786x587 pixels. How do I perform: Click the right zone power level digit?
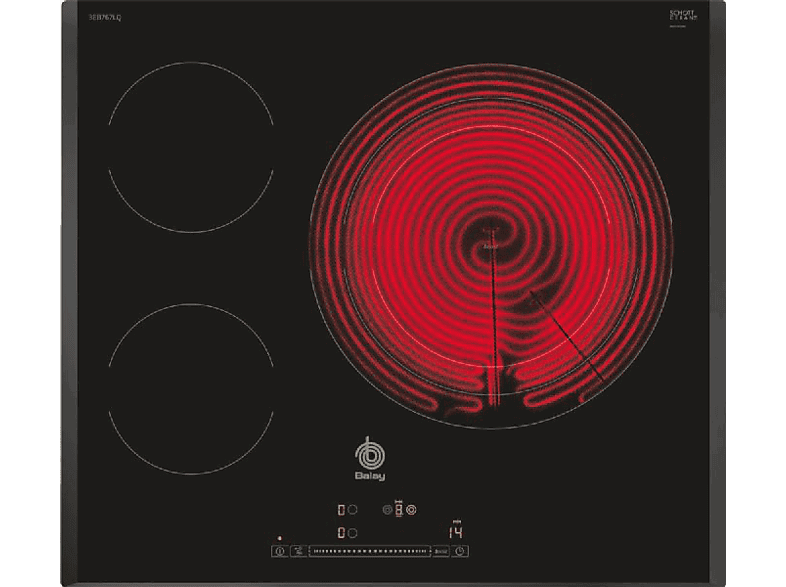398,508
